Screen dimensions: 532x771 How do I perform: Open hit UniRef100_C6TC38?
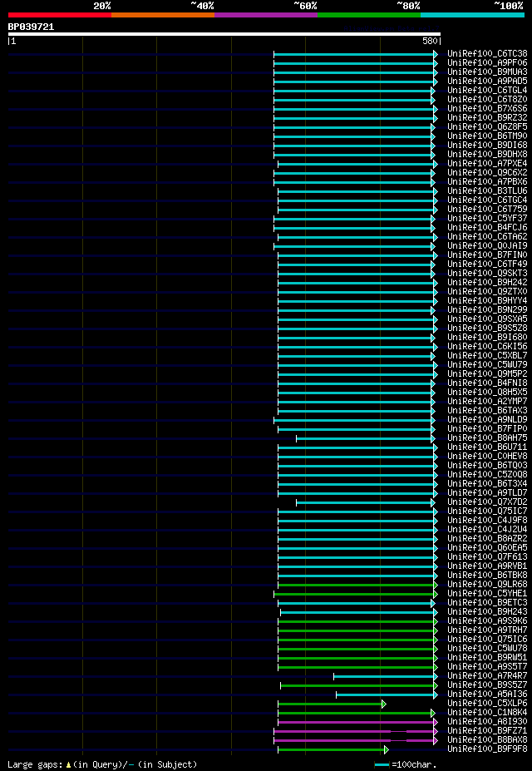click(487, 53)
